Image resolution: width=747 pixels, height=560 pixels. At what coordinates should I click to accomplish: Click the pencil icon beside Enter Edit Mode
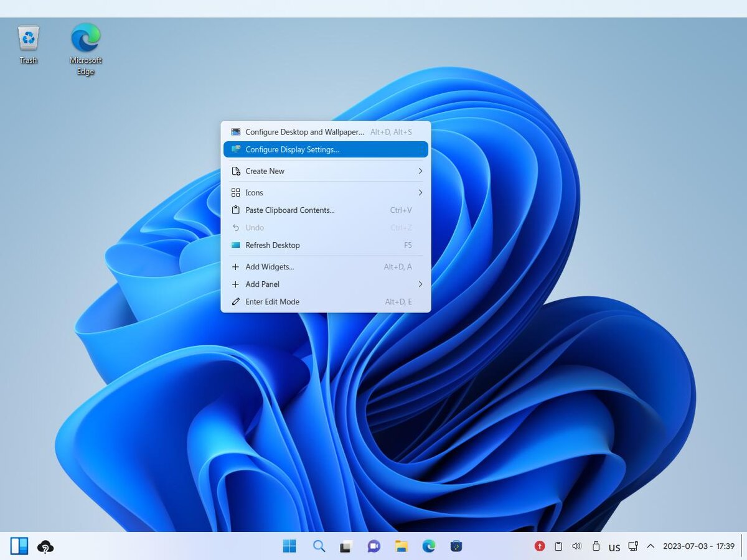(x=235, y=302)
